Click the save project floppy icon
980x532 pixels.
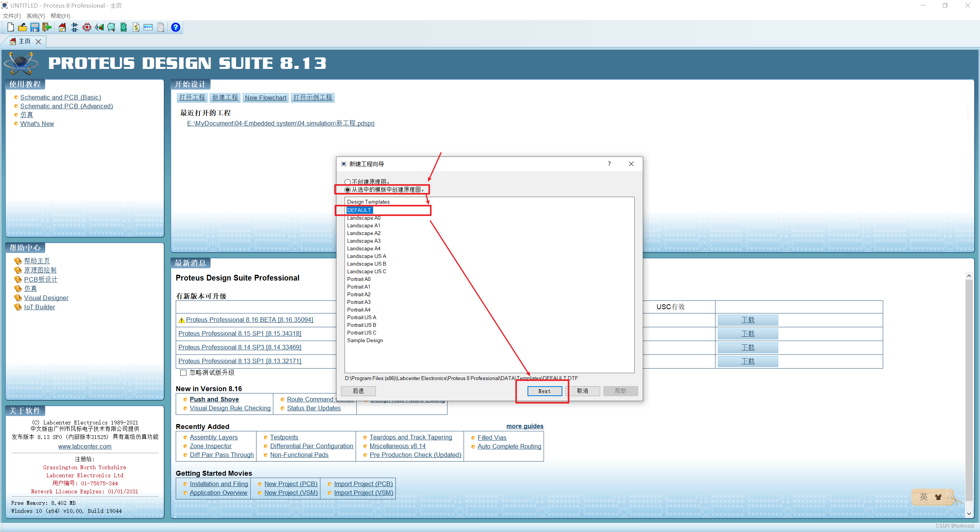tap(35, 27)
